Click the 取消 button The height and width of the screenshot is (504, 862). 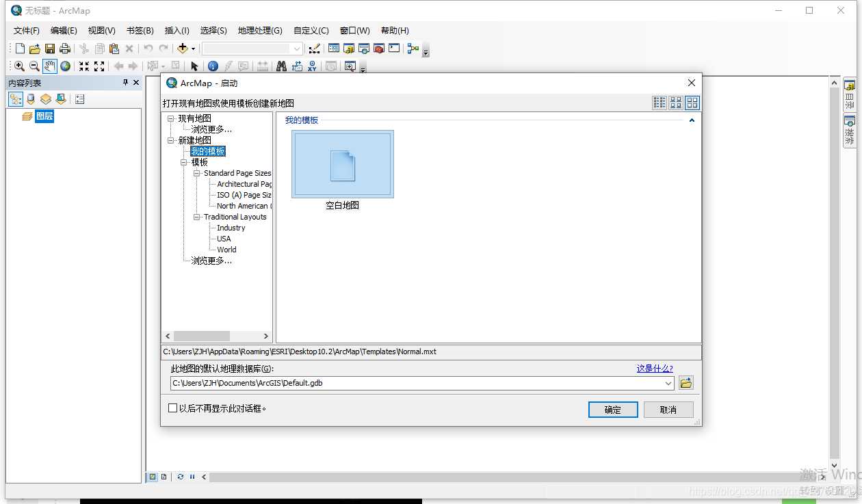click(x=668, y=410)
